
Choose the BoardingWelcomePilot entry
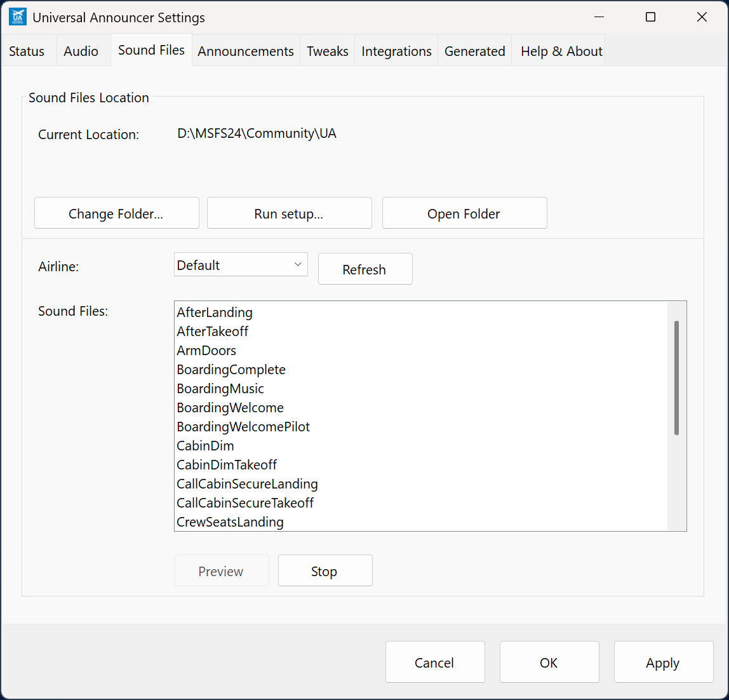[421, 427]
